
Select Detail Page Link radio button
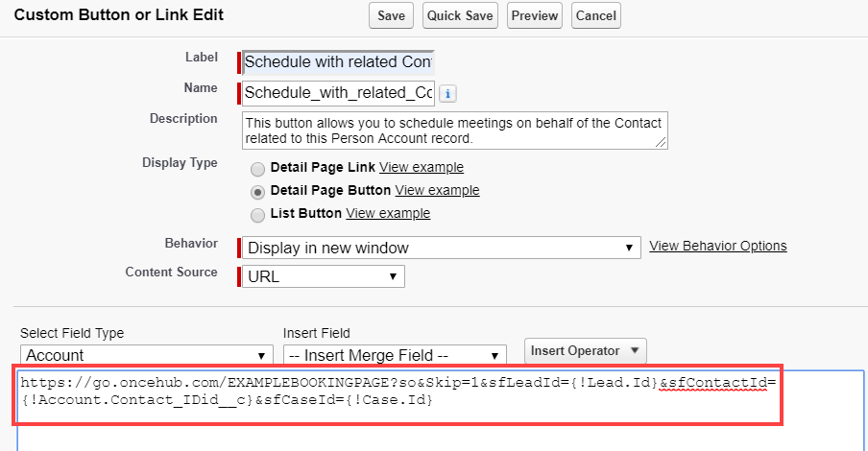click(x=257, y=167)
